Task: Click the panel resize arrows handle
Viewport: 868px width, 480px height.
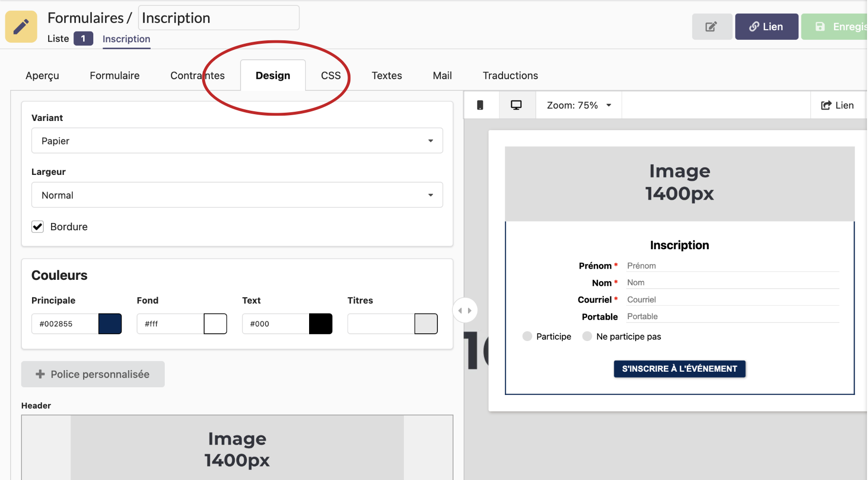Action: point(465,310)
